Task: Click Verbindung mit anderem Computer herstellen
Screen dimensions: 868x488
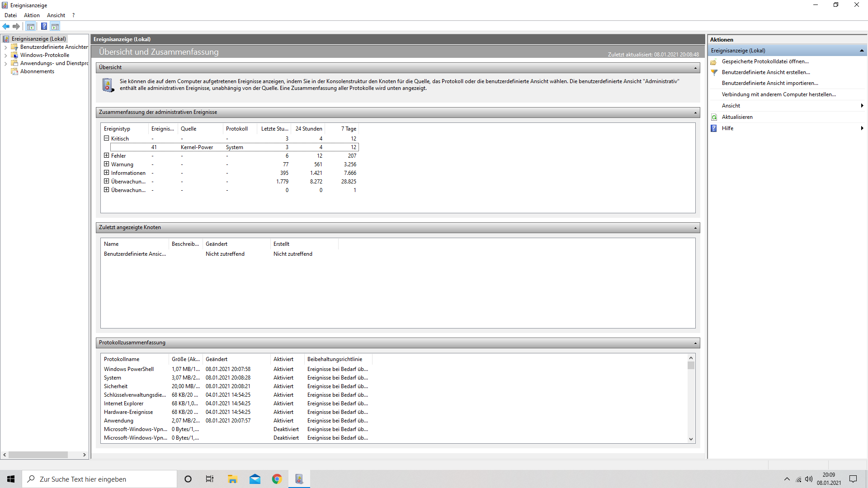Action: point(778,94)
